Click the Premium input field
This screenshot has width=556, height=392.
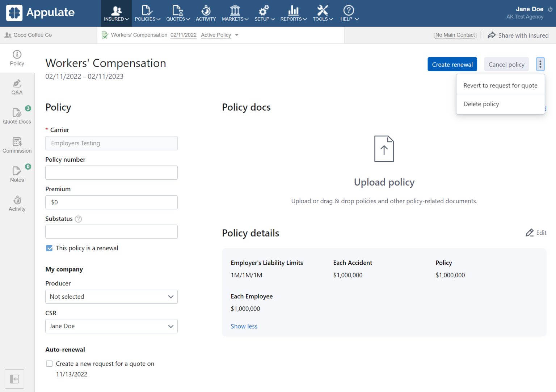(111, 202)
